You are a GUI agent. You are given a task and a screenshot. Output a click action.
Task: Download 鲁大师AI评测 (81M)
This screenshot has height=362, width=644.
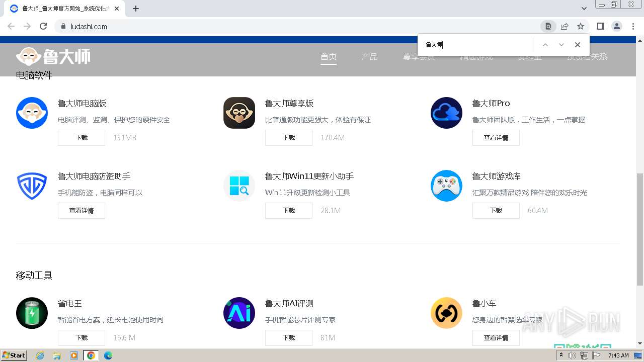click(289, 338)
